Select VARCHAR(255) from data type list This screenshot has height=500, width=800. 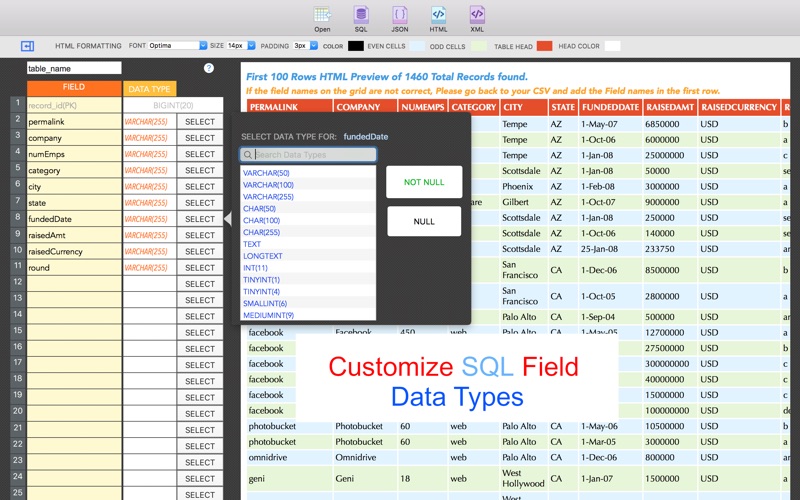(x=308, y=196)
